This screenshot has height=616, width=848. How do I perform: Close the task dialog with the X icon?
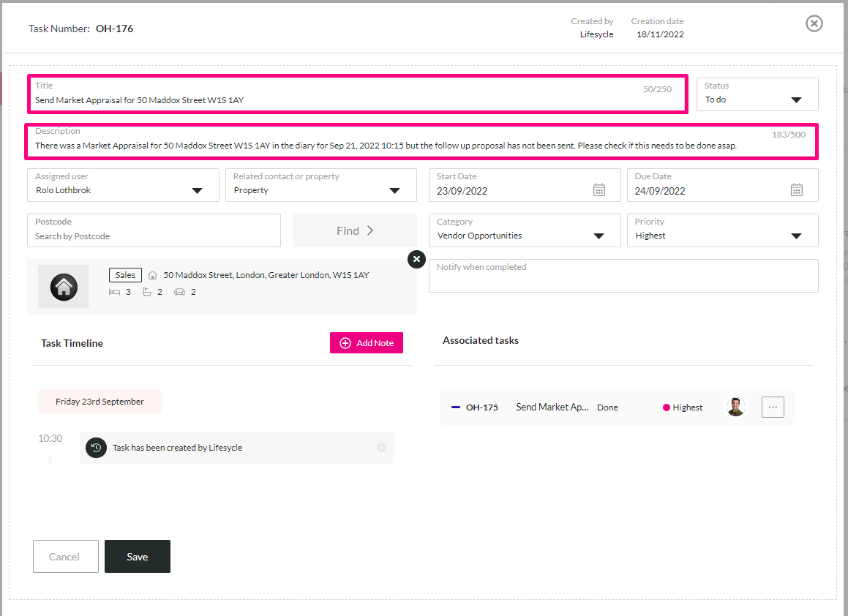click(x=814, y=23)
